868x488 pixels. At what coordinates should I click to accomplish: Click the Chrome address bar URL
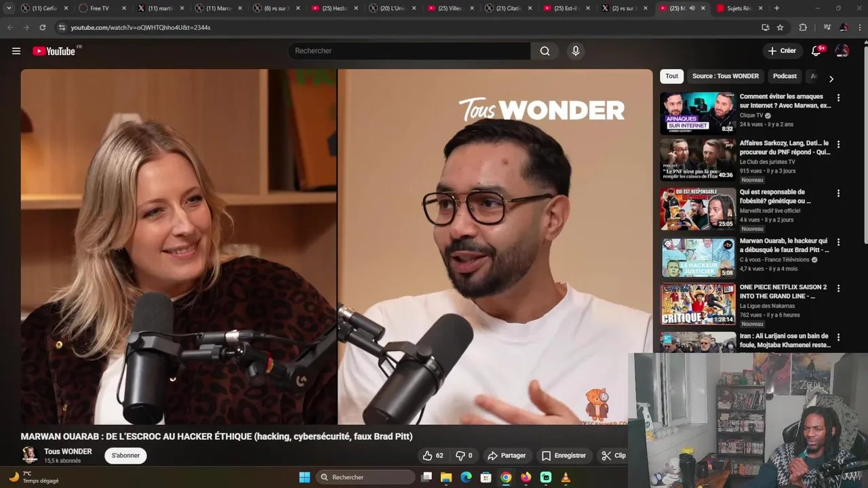[x=140, y=27]
